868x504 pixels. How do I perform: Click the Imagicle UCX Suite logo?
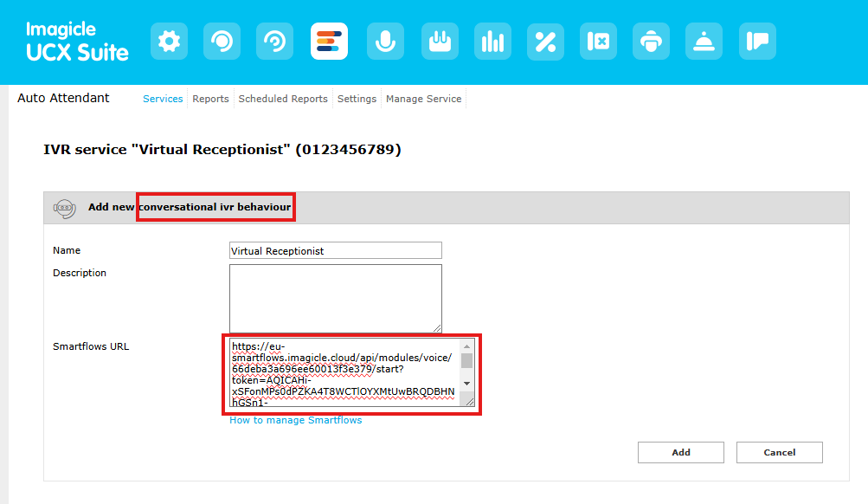[x=77, y=42]
